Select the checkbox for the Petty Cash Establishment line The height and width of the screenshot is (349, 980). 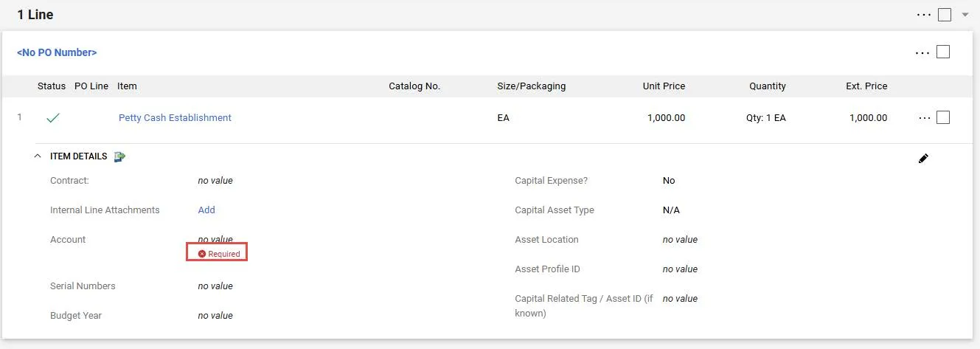click(x=942, y=117)
